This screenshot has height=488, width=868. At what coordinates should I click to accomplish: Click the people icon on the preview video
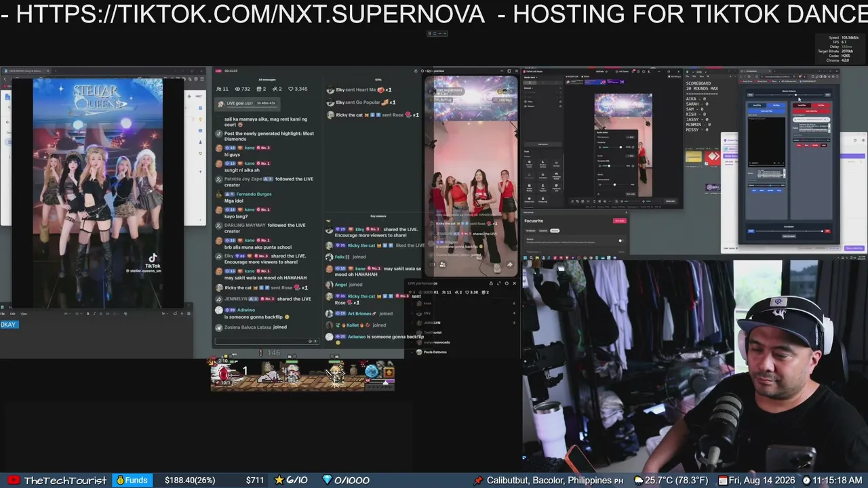pyautogui.click(x=442, y=264)
